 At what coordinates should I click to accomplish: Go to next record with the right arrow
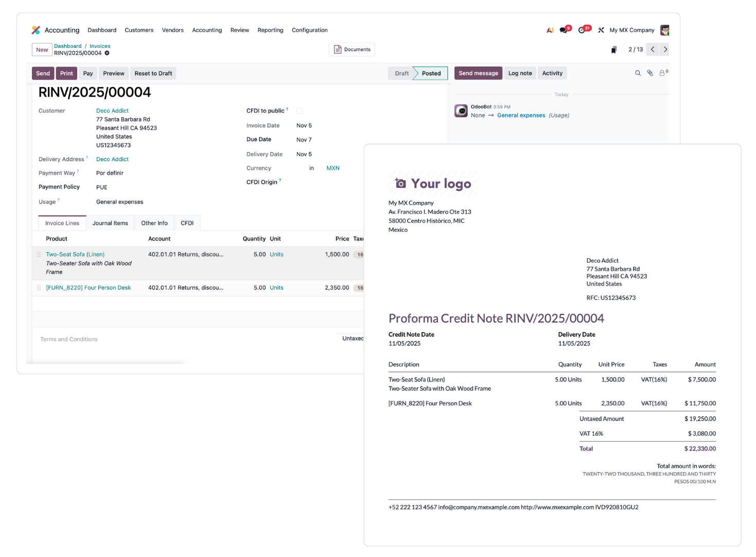coord(664,49)
